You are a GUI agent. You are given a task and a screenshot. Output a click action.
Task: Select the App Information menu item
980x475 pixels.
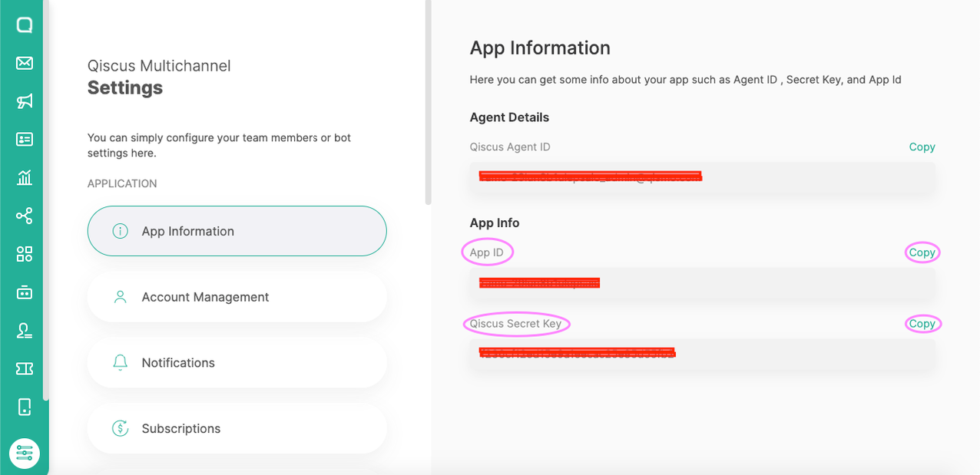[237, 230]
